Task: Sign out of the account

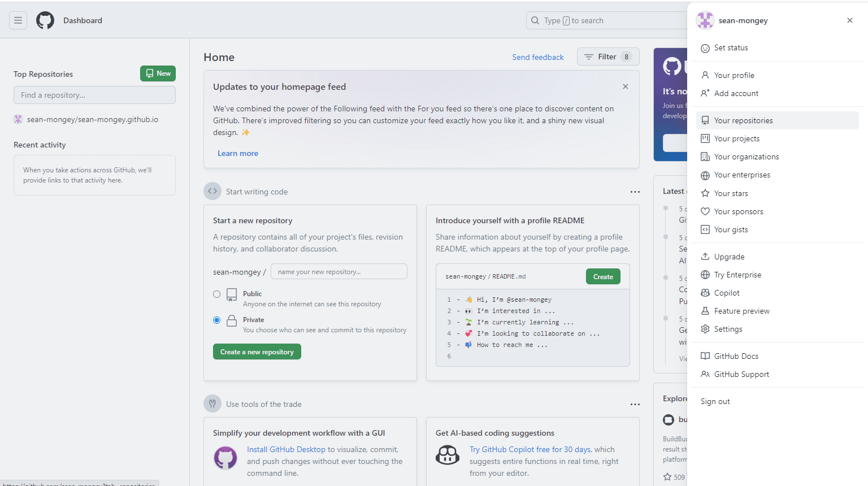Action: 778,401
